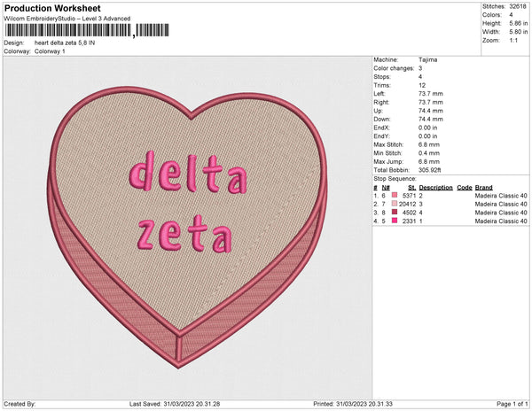The width and height of the screenshot is (532, 411).
Task: Click the color swatch for stop 4 (2331 stitches)
Action: [395, 221]
